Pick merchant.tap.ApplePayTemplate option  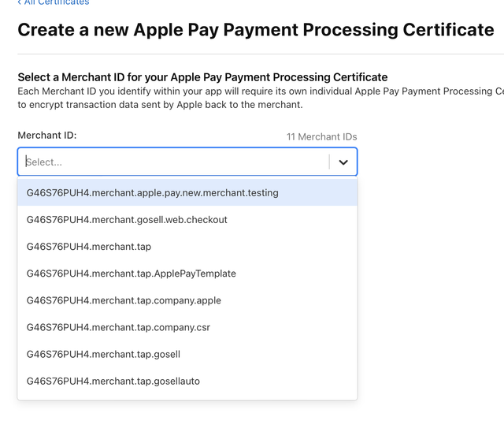187,274
